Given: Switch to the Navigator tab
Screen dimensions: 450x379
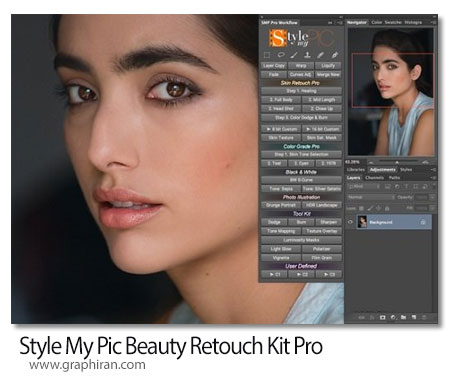Looking at the screenshot, I should (357, 22).
